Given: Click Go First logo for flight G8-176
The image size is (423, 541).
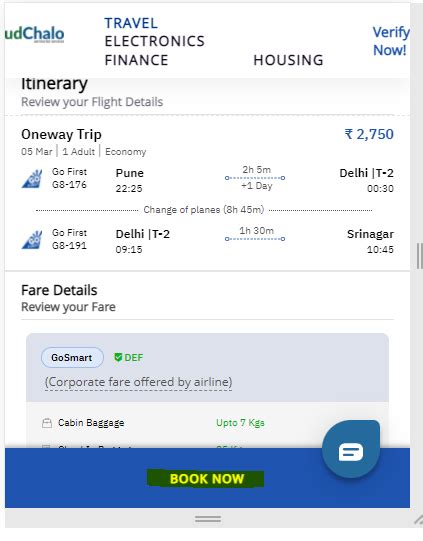Looking at the screenshot, I should [x=32, y=179].
